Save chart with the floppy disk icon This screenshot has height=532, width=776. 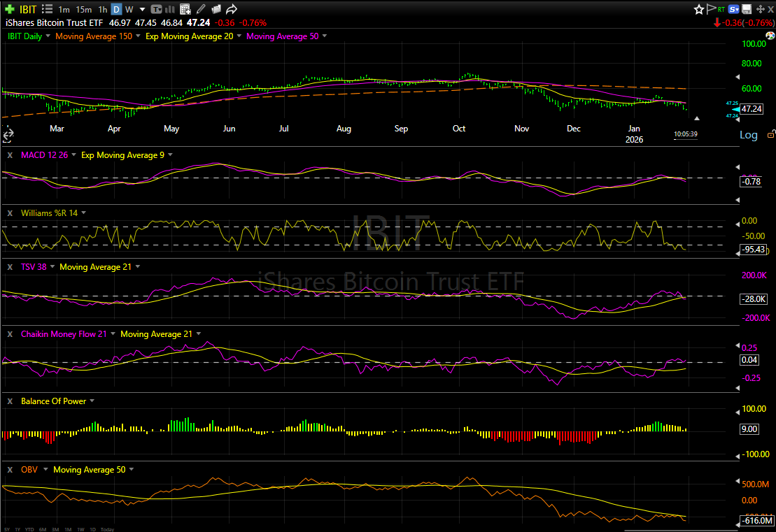click(x=747, y=9)
